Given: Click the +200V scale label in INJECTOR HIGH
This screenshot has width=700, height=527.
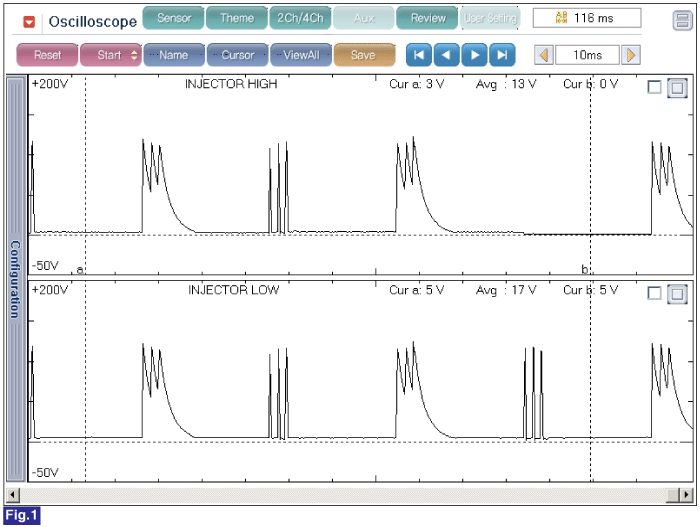Looking at the screenshot, I should tap(50, 84).
